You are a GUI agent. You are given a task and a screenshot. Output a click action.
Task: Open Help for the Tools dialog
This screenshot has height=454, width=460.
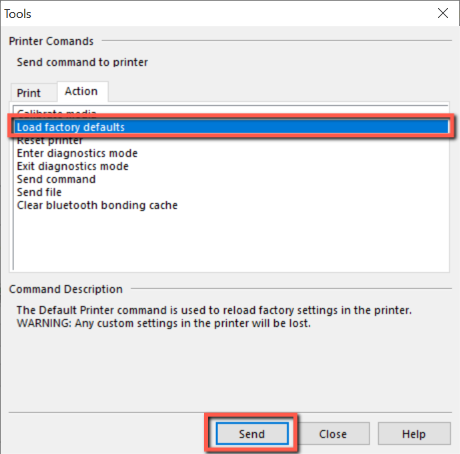[414, 434]
